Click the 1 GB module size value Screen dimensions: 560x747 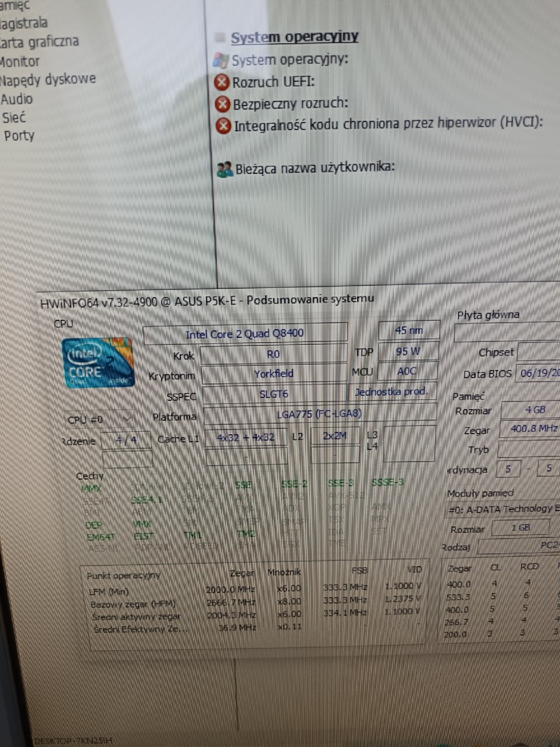click(520, 528)
